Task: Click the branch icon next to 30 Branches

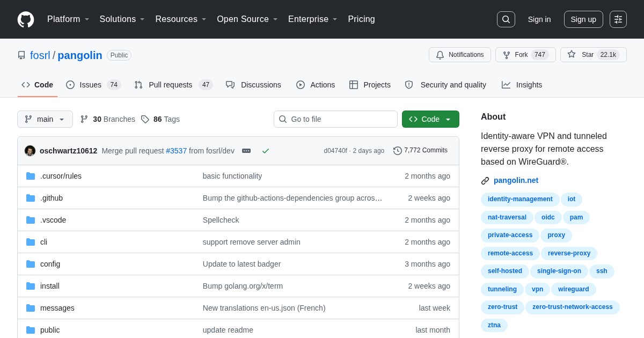Action: coord(84,119)
